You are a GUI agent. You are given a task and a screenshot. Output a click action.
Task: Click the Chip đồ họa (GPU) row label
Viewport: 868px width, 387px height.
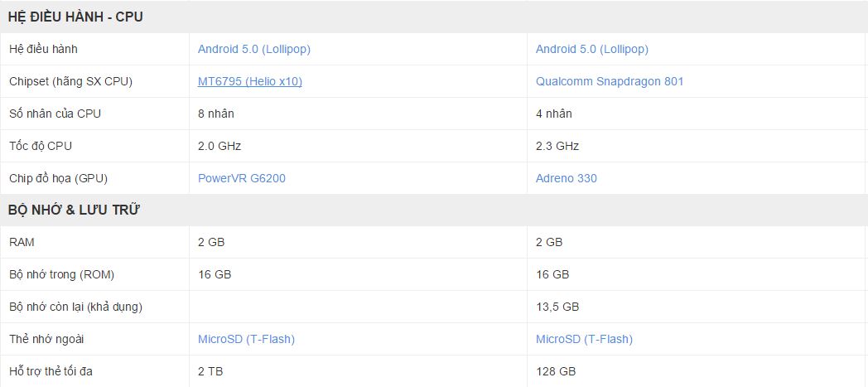(59, 178)
